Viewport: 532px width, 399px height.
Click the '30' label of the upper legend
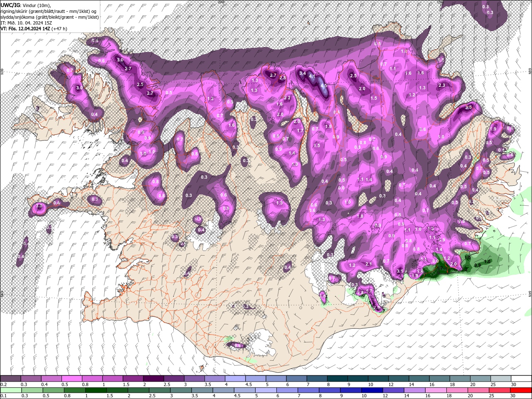[x=514, y=384]
